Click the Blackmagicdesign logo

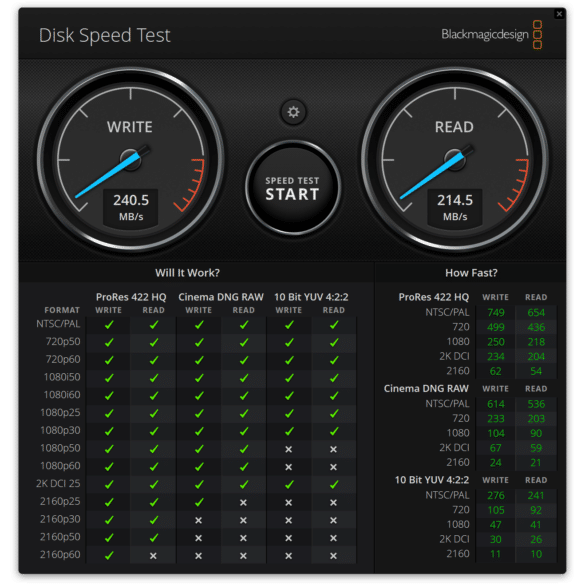492,34
